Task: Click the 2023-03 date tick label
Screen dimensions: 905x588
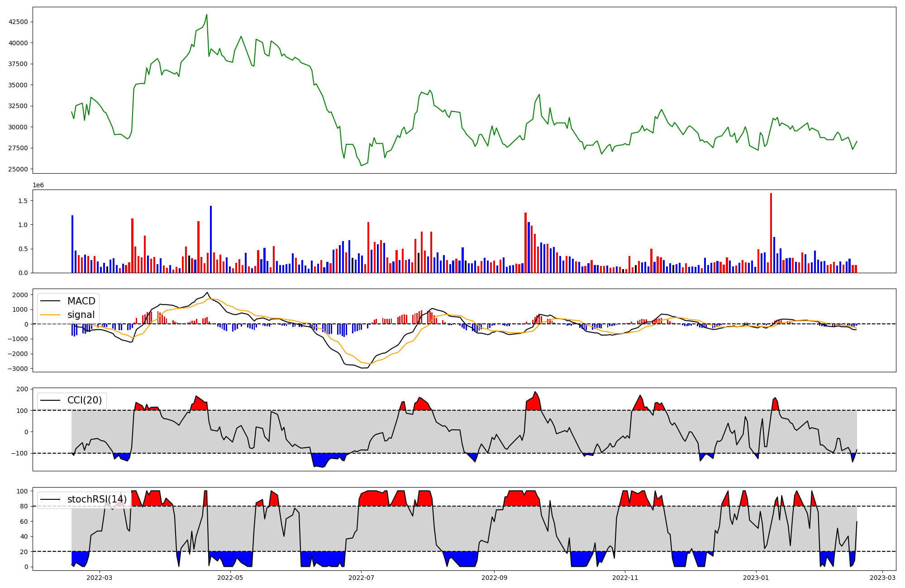Action: (x=882, y=578)
